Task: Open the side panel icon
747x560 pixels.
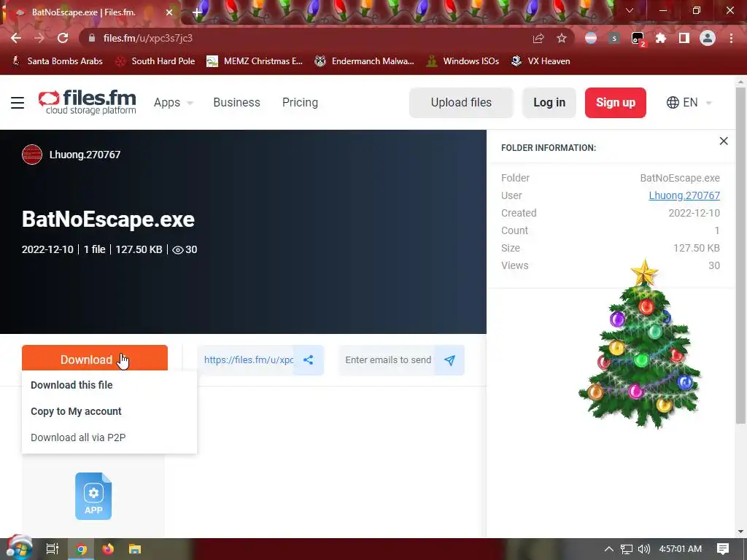Action: pos(684,38)
